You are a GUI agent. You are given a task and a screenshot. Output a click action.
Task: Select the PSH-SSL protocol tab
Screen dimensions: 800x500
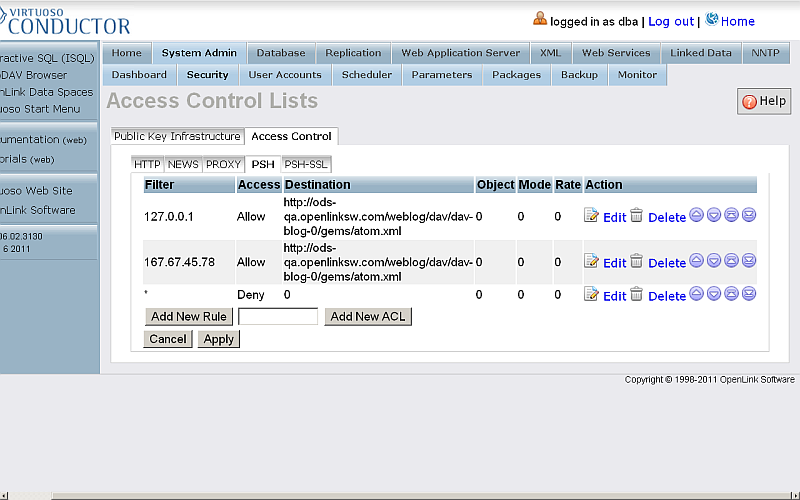305,164
